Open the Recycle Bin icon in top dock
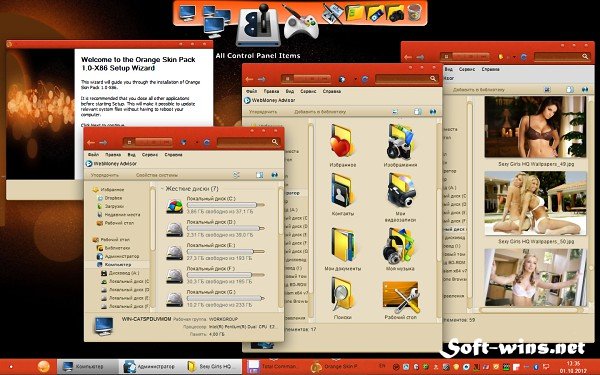Viewport: 600px width, 375px height. pyautogui.click(x=415, y=12)
